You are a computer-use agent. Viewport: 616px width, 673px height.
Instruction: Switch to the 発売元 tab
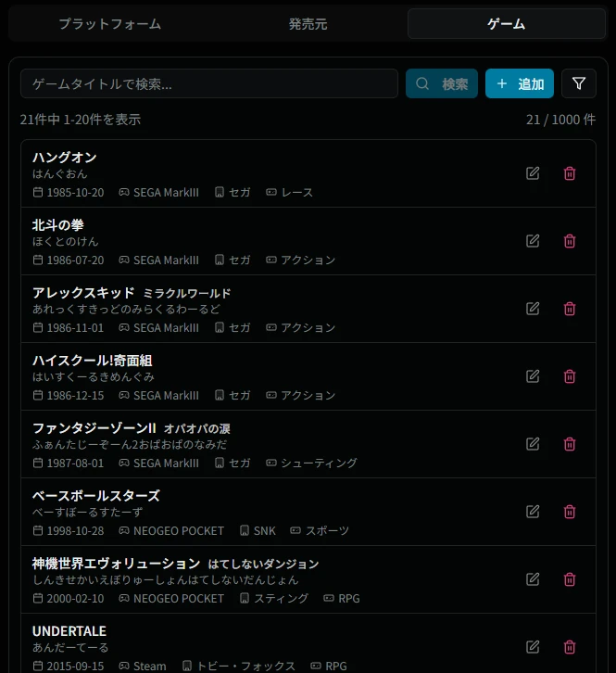[x=308, y=23]
